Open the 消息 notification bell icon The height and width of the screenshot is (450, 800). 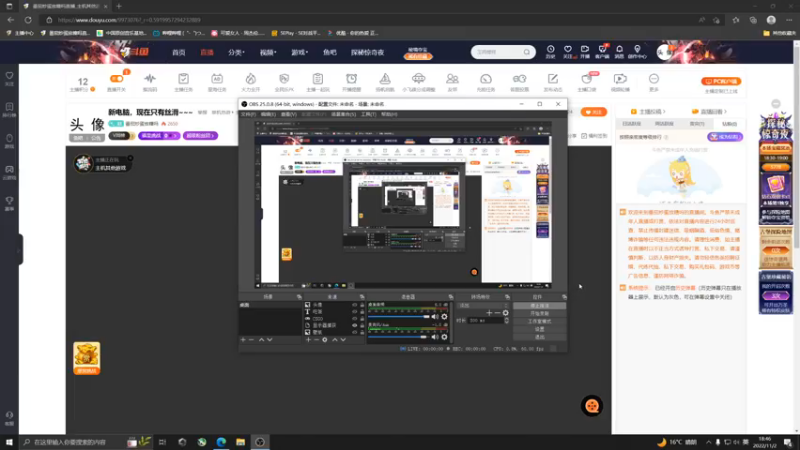click(619, 49)
